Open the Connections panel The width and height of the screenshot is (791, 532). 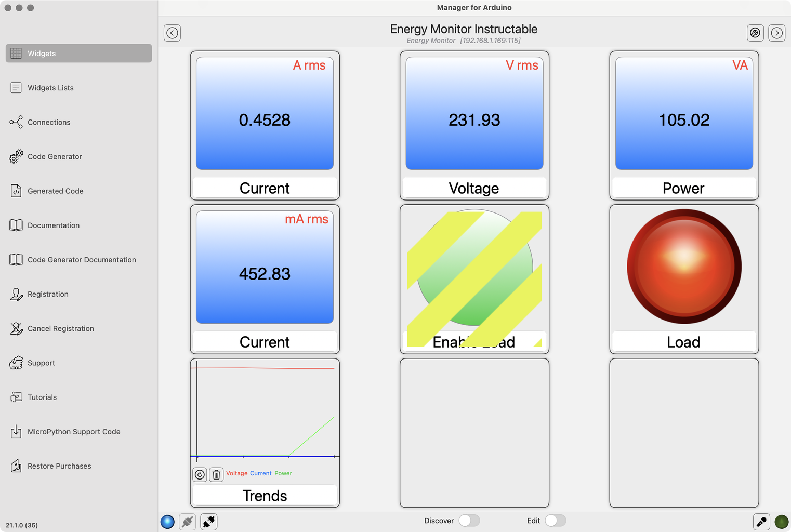click(x=49, y=122)
